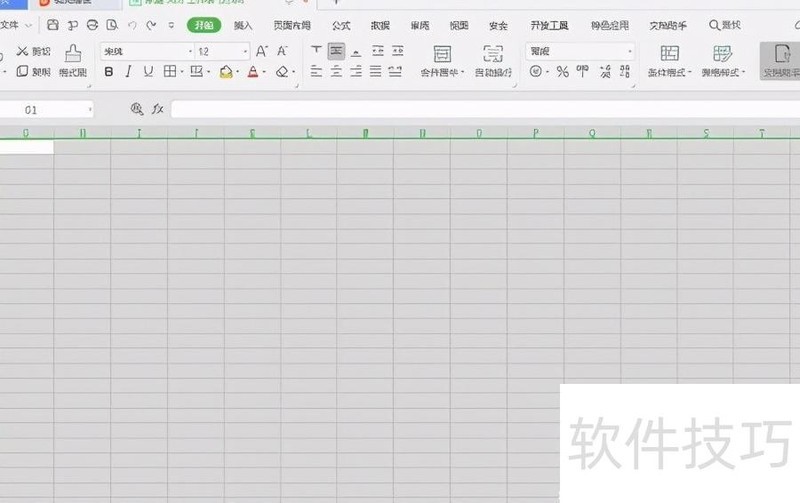This screenshot has width=800, height=503.
Task: Click the eraser clear formatting icon
Action: tap(282, 72)
